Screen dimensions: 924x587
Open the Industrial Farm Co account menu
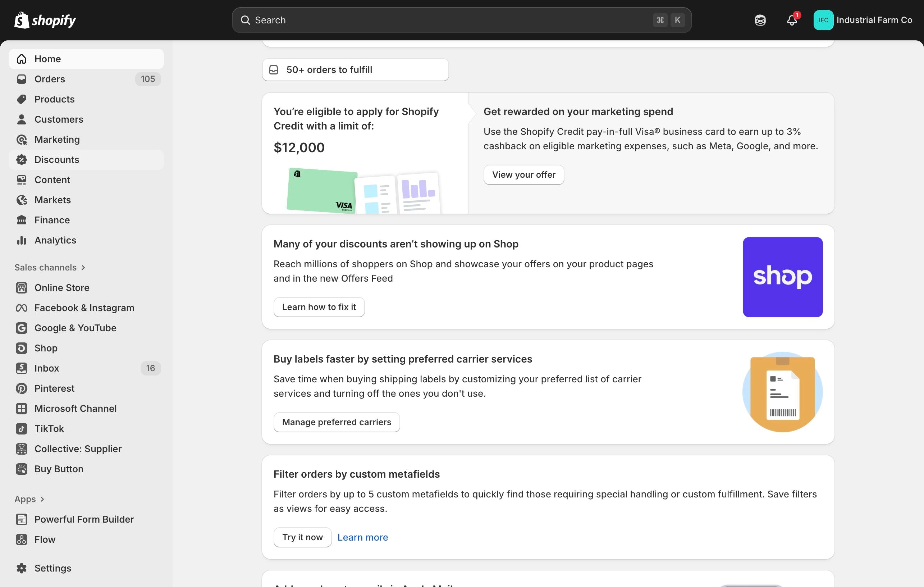[x=863, y=20]
